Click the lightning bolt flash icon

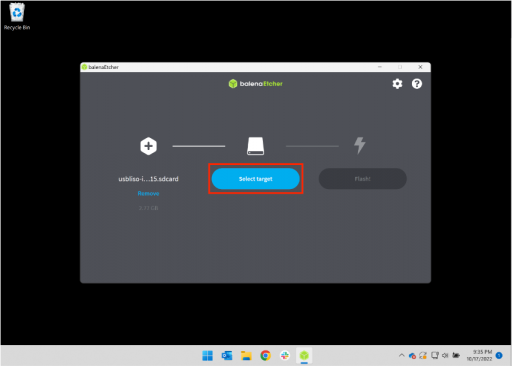[x=360, y=145]
